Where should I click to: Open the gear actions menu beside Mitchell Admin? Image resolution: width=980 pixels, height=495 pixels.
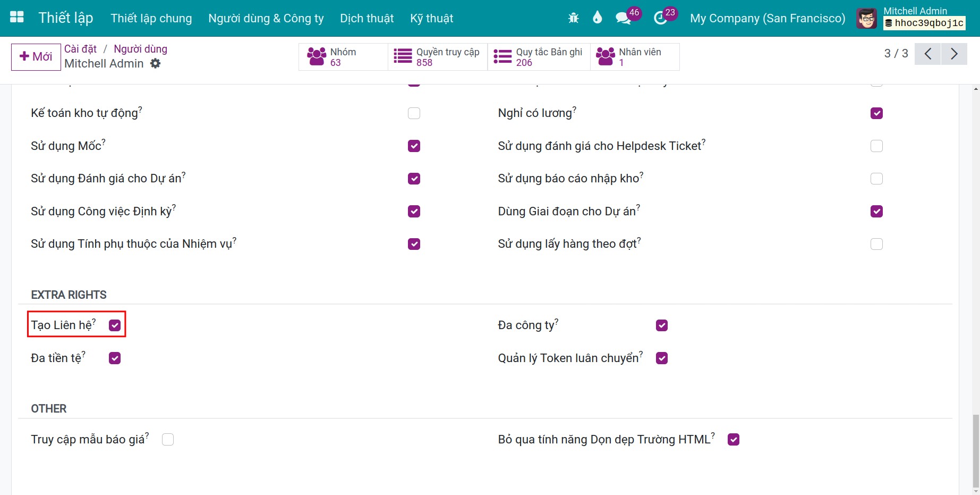pos(155,63)
